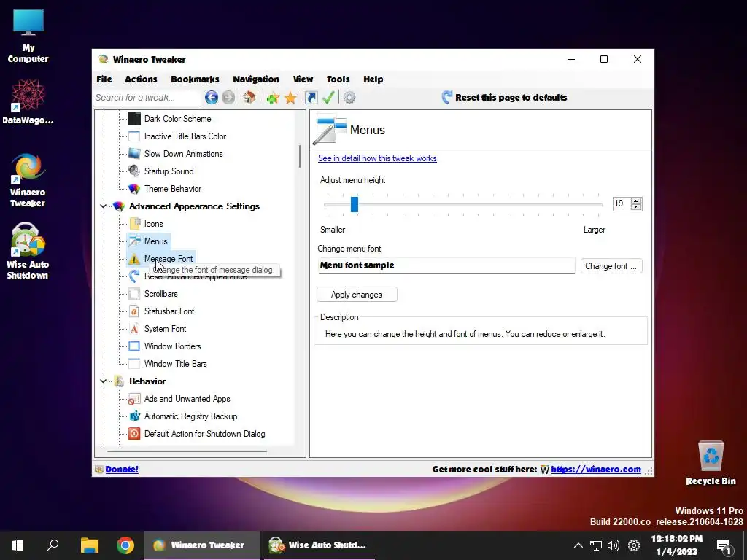
Task: Collapse Advanced Appearance Settings chevron
Action: tap(103, 206)
